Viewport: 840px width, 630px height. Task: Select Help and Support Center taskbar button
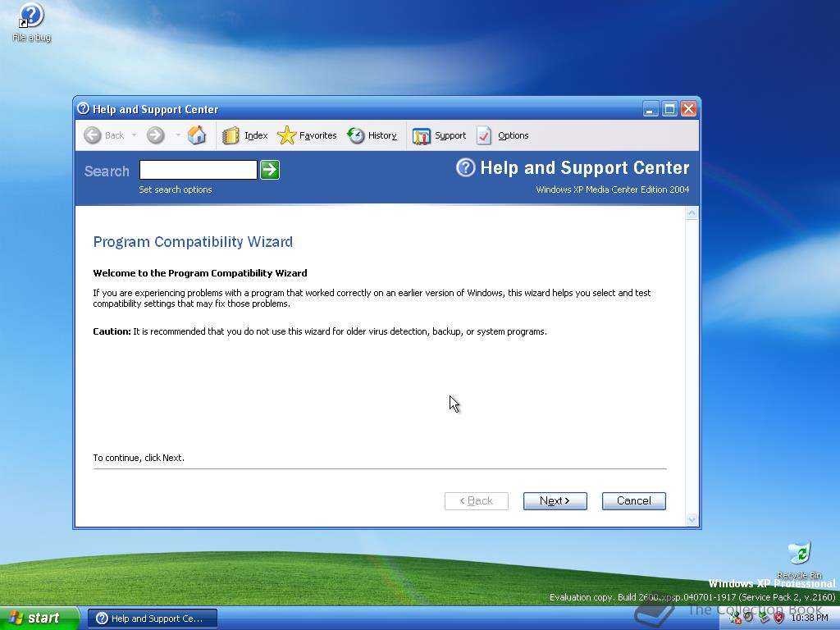[152, 619]
